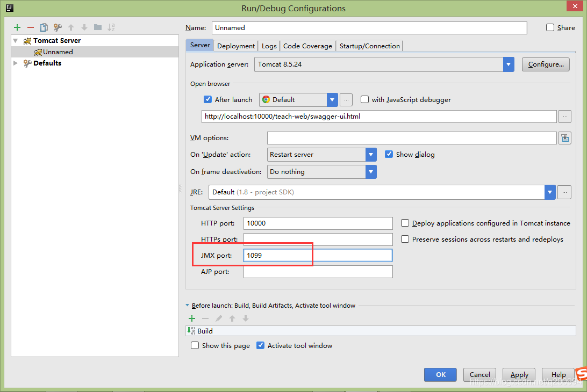Viewport: 587px width, 392px height.
Task: Click the Name field containing Unnamed
Action: (369, 28)
